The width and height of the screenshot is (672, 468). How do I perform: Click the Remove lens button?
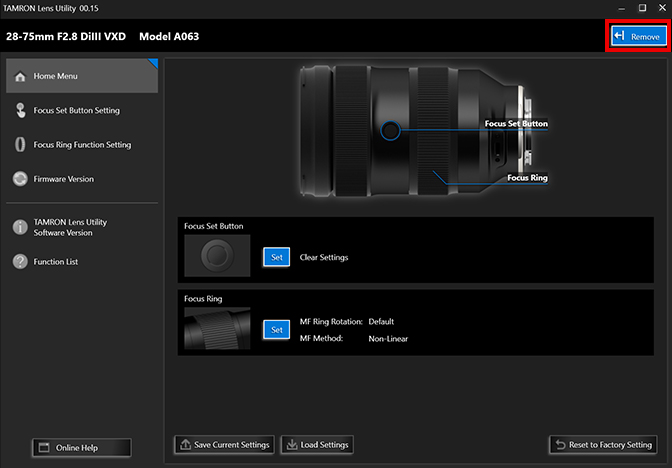(639, 36)
